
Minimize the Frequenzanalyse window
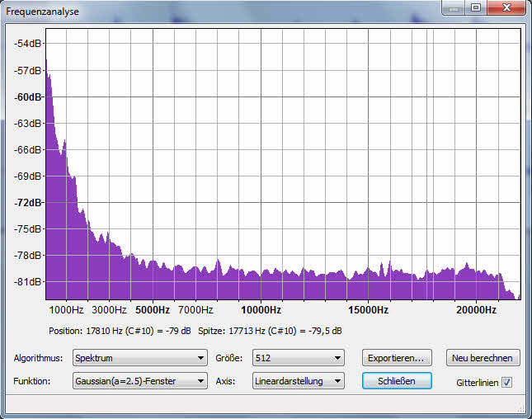454,7
